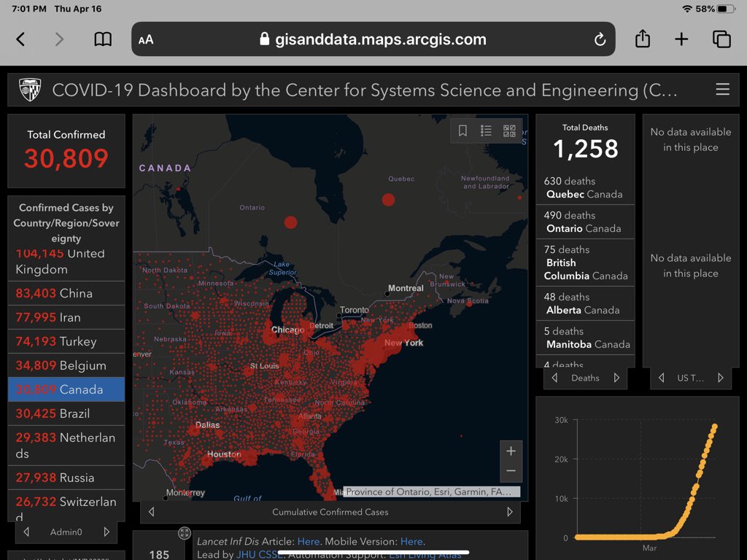Click 5 deaths Manitoba Canada entry

pyautogui.click(x=585, y=338)
